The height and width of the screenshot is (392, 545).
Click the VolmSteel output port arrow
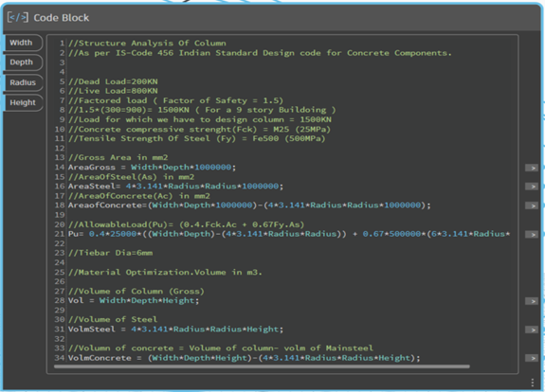[x=532, y=330]
